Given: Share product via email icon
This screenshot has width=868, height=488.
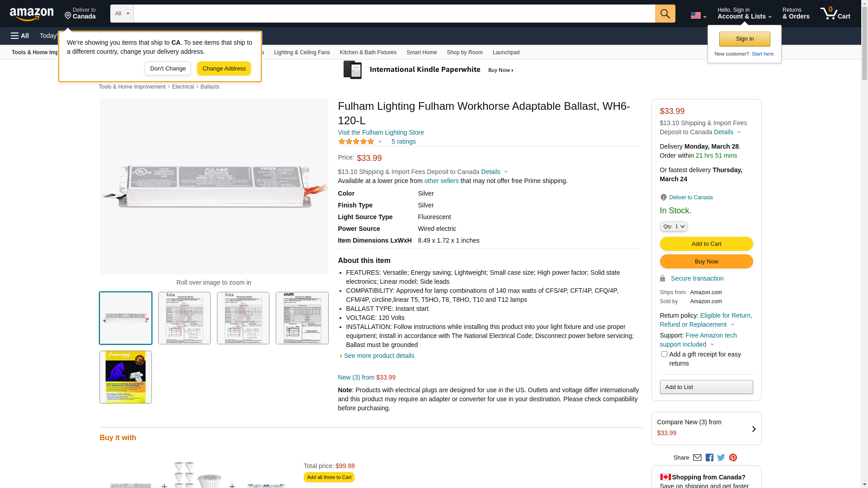Looking at the screenshot, I should pos(697,458).
